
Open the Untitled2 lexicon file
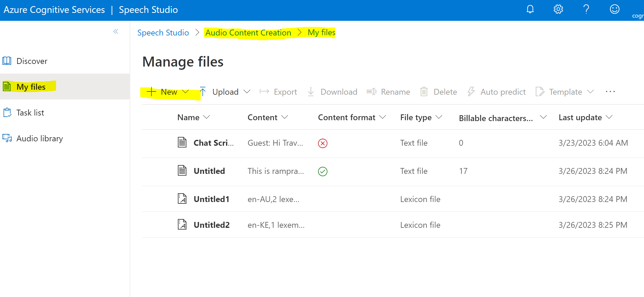(x=212, y=225)
